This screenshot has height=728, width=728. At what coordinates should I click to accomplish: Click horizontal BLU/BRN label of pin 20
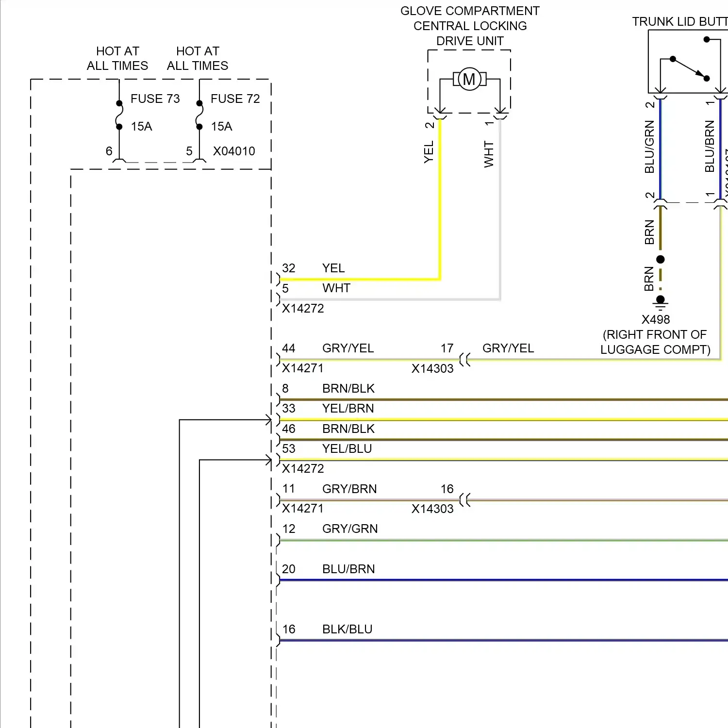pos(348,569)
